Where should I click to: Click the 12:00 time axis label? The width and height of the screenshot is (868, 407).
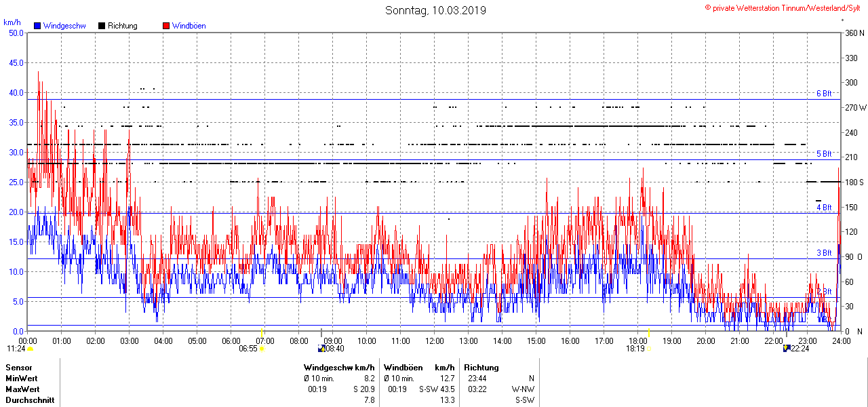[x=435, y=341]
